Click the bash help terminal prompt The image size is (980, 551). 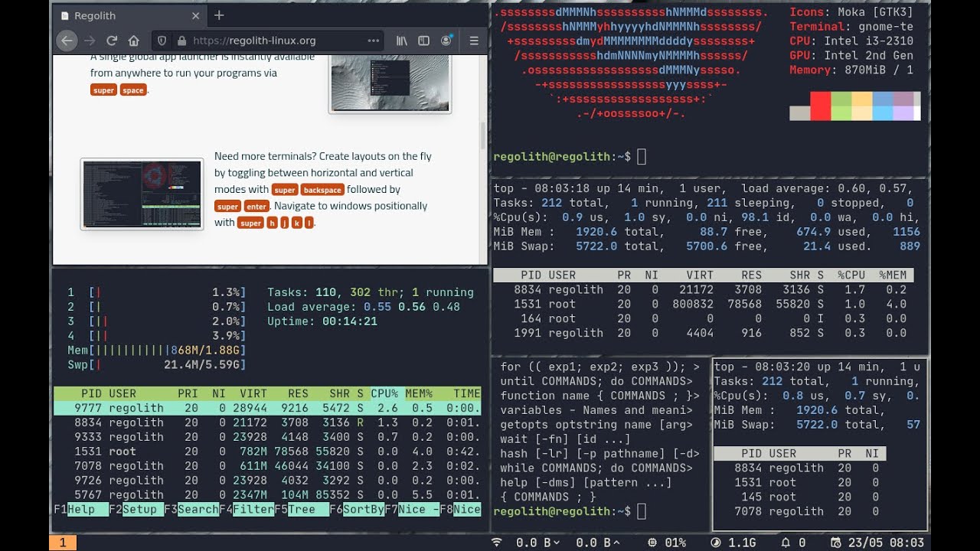570,511
